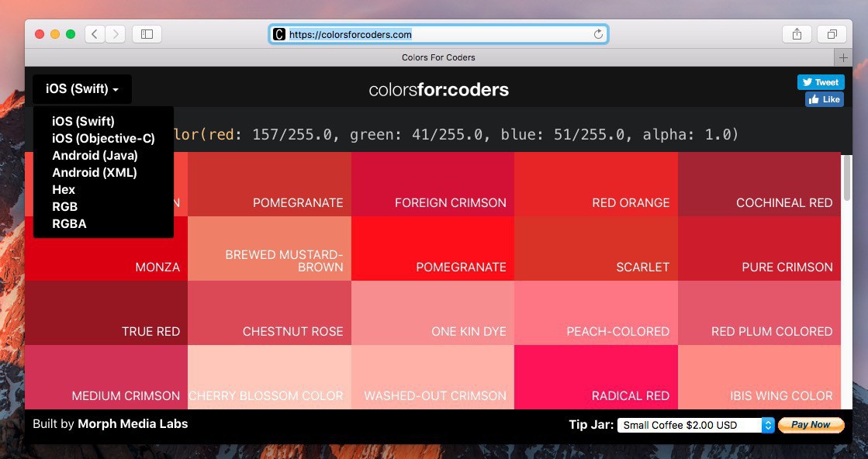Choose Android (Java) from the menu
This screenshot has width=868, height=459.
coord(95,155)
